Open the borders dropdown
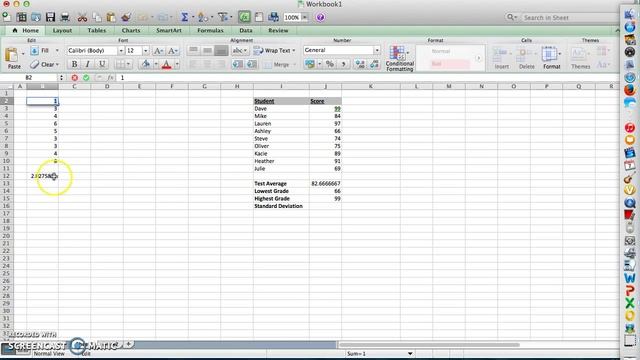 [128, 64]
